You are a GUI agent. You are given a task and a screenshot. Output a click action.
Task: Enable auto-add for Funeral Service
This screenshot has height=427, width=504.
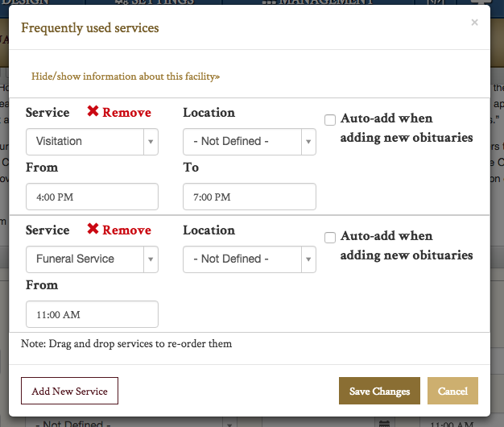(x=330, y=238)
